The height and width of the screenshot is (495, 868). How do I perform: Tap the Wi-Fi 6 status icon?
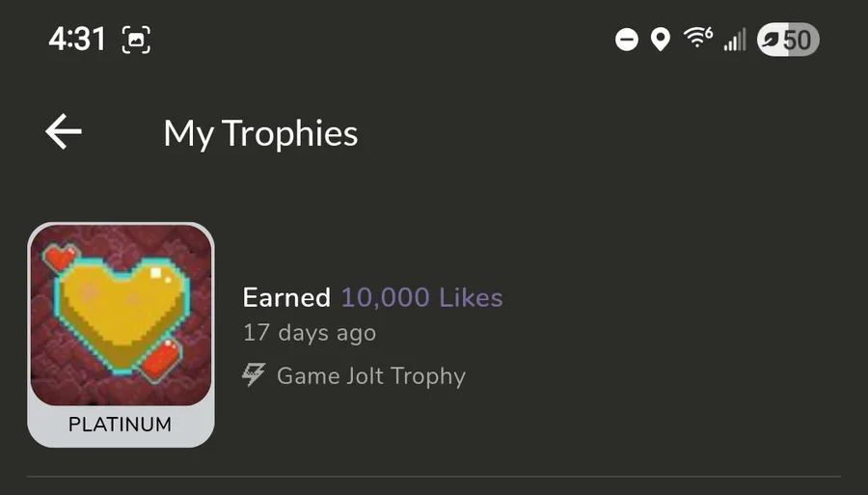click(697, 39)
